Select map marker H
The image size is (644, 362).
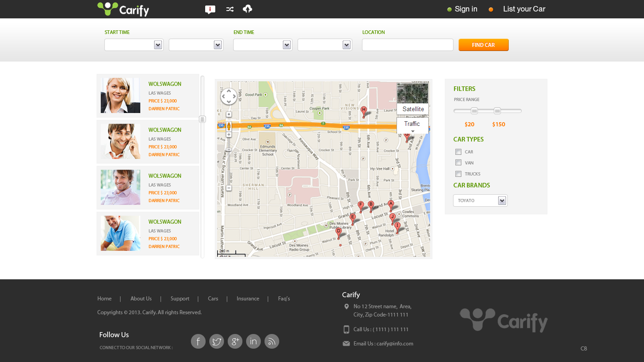coord(363,112)
